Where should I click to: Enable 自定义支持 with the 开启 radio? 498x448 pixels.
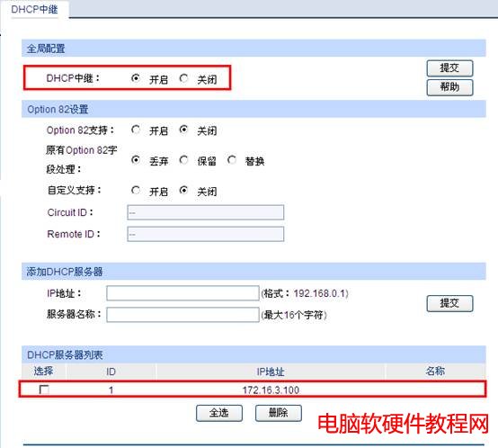136,191
